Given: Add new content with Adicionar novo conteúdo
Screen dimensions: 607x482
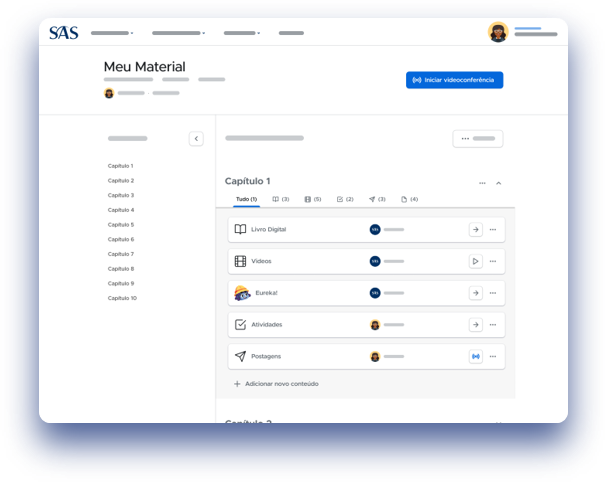Looking at the screenshot, I should click(x=276, y=384).
